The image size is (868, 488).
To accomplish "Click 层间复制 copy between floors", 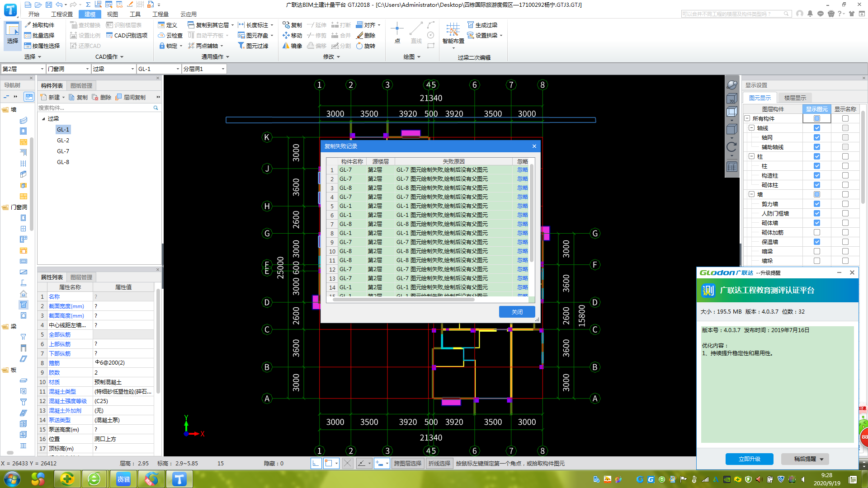I will coord(131,97).
